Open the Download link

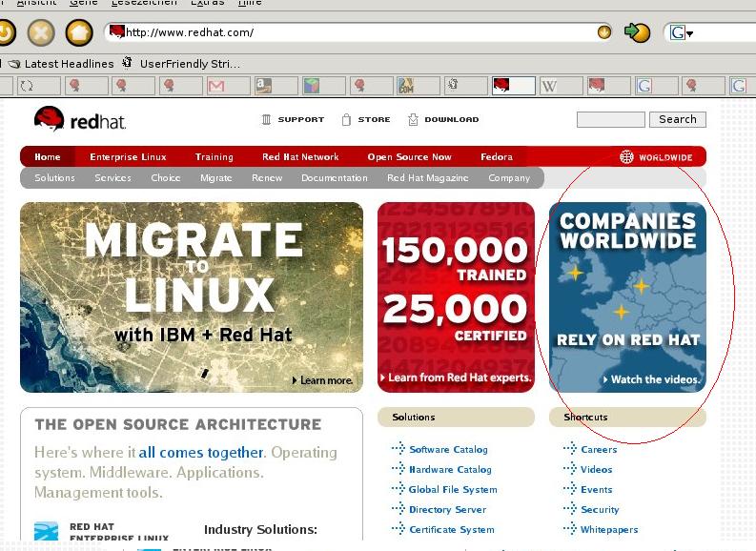(443, 119)
